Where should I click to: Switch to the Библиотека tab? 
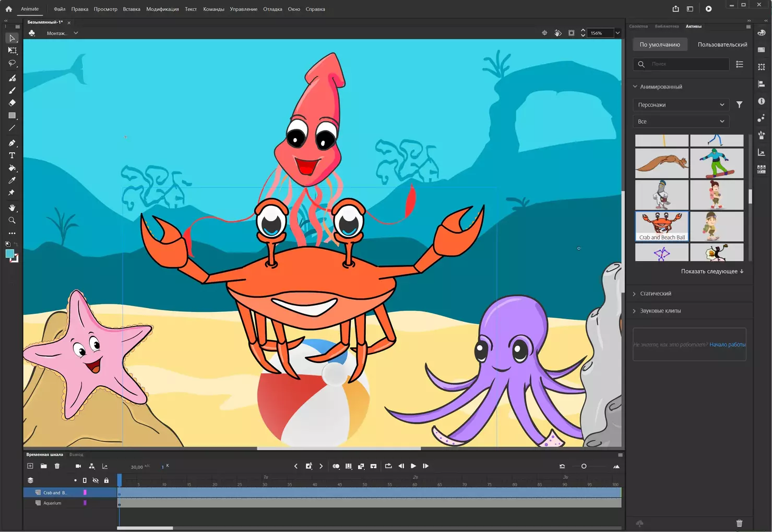[x=667, y=26]
